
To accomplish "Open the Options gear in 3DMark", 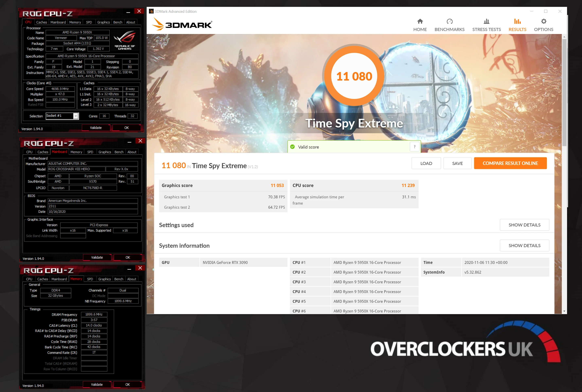I will point(544,25).
